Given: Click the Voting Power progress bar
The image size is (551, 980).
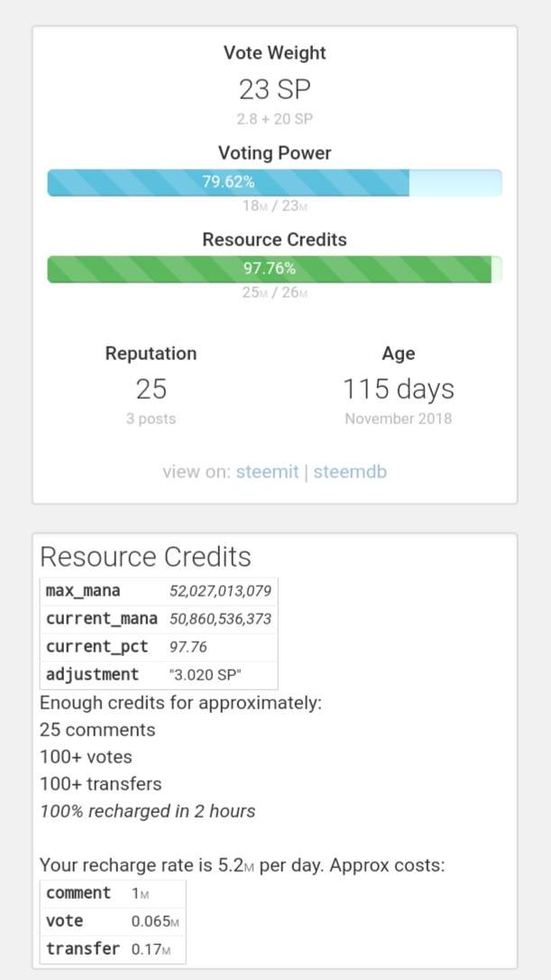Looking at the screenshot, I should click(x=274, y=182).
